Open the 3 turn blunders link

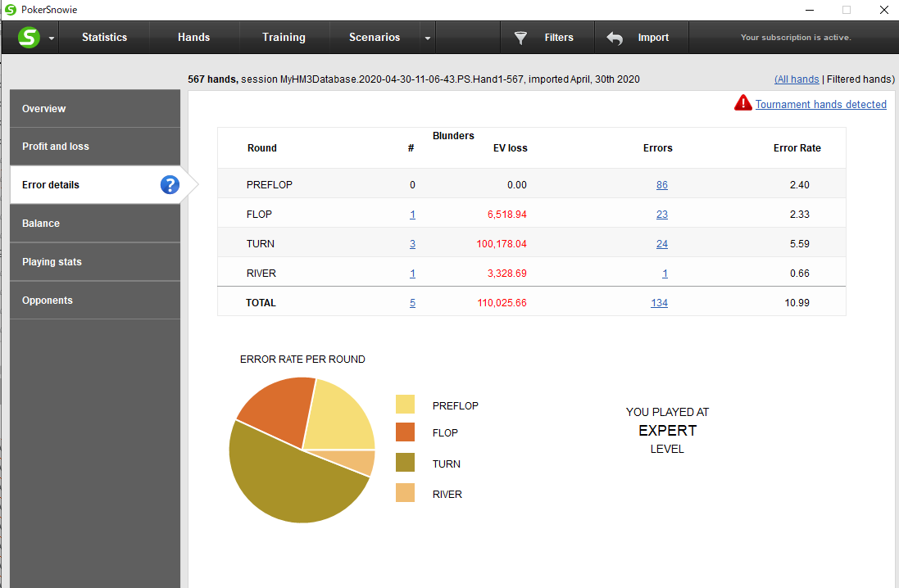(x=412, y=244)
